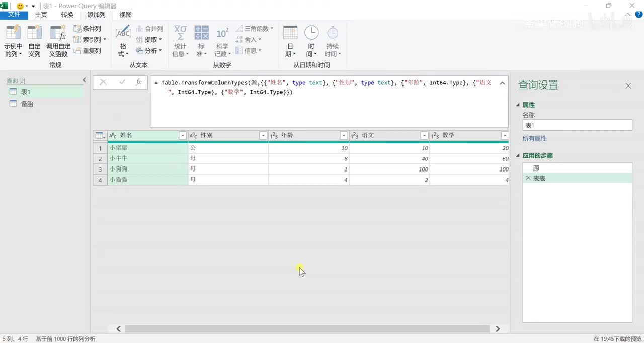Screen dimensions: 644x343
Task: Click the horizontal scrollbar left arrow
Action: [119, 329]
